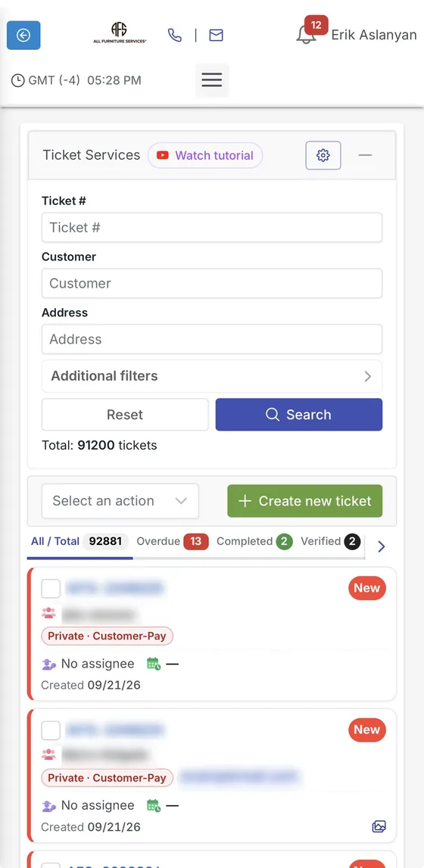
Task: Switch to the Completed tab
Action: pos(254,541)
